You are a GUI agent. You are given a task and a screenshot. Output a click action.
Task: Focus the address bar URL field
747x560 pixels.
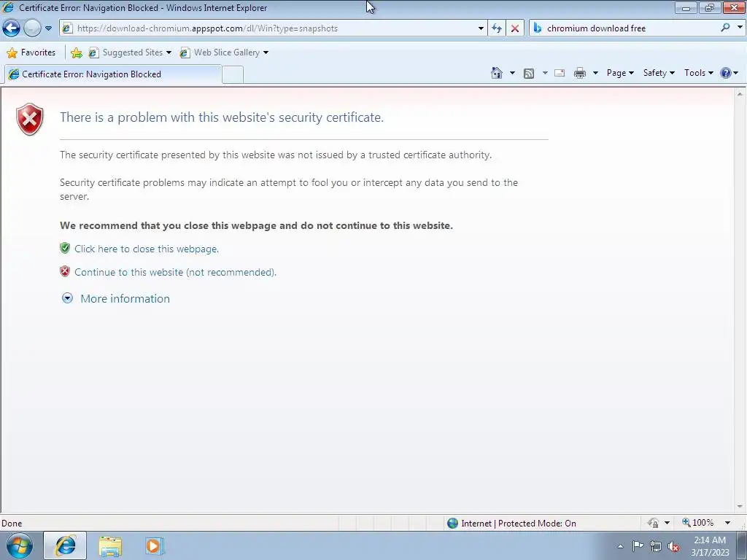[x=274, y=28]
